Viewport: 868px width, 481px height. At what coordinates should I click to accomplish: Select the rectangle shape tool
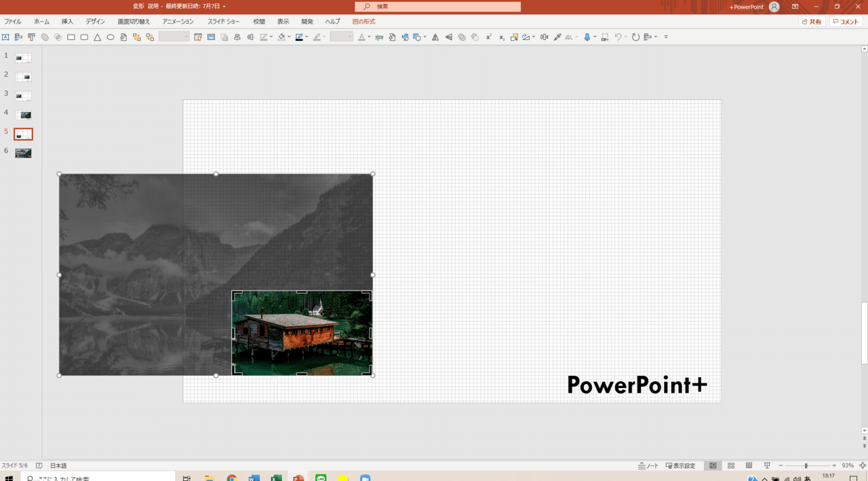coord(71,37)
